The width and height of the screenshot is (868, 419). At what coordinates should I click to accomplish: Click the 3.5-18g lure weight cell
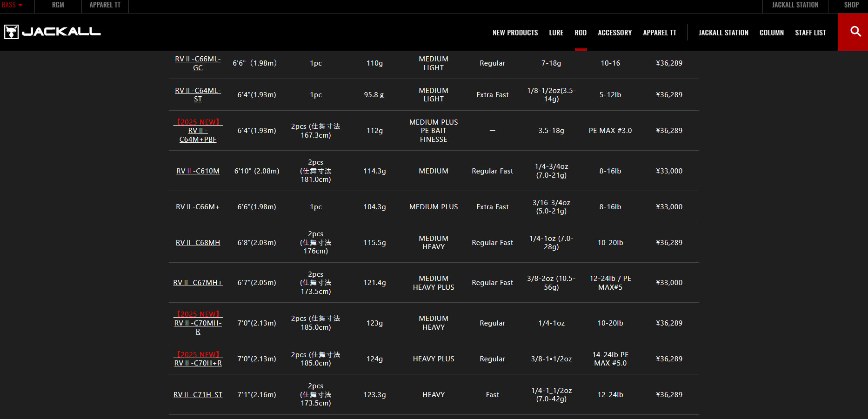click(x=551, y=131)
